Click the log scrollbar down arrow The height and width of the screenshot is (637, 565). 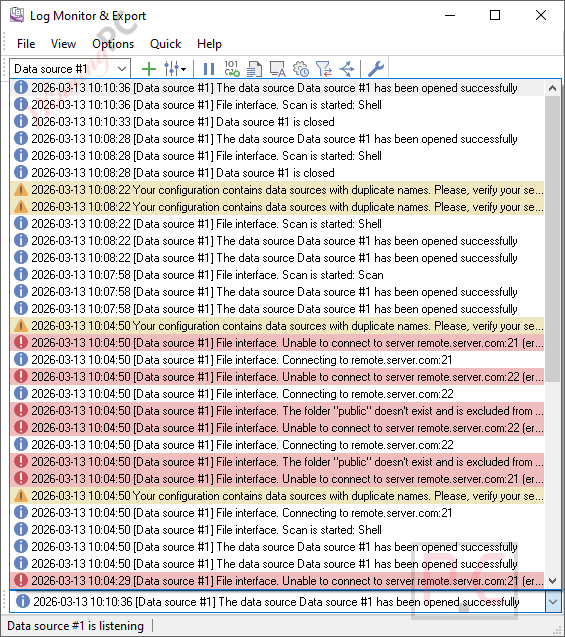(x=552, y=581)
